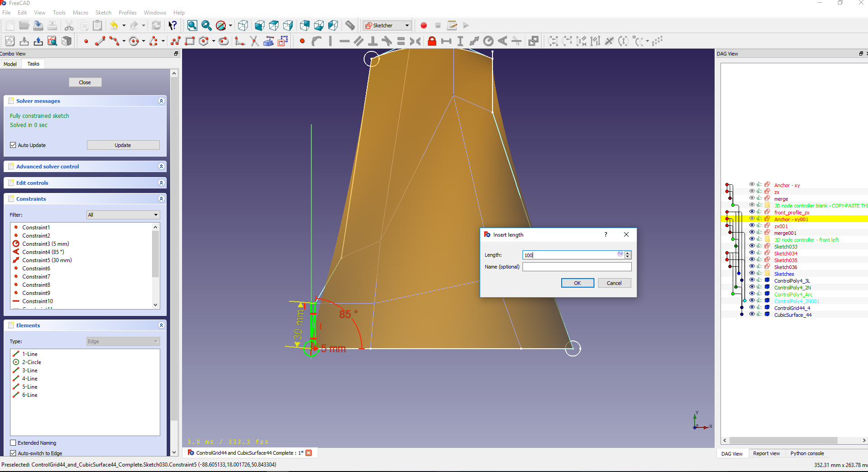Switch to the Model tab
The image size is (868, 472).
coord(10,64)
